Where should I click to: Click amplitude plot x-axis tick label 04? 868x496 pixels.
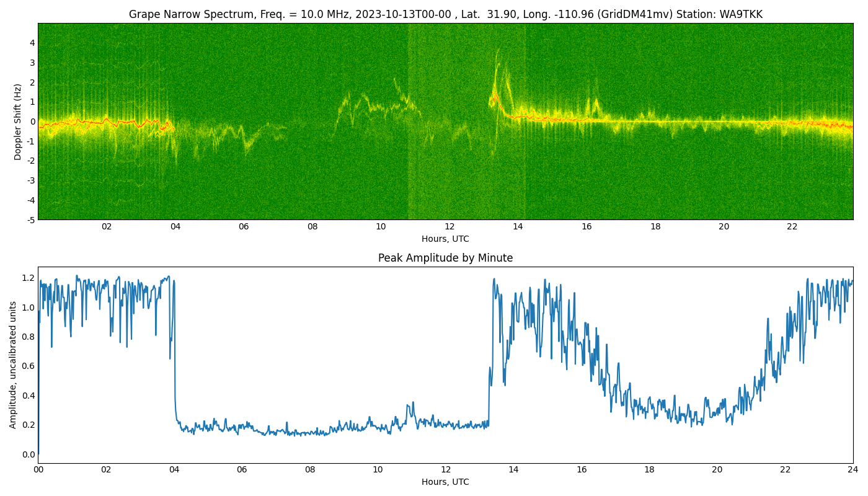(x=174, y=470)
